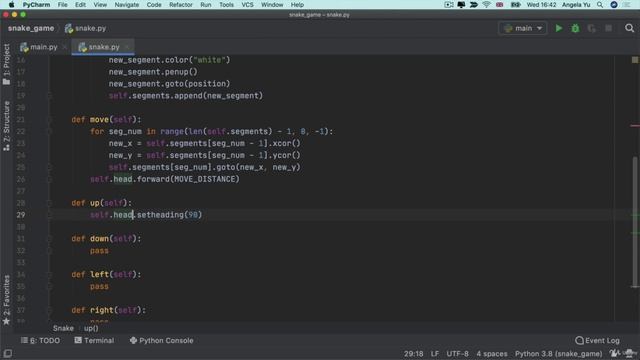Close the snake.py tab
640x360 pixels.
click(x=127, y=47)
